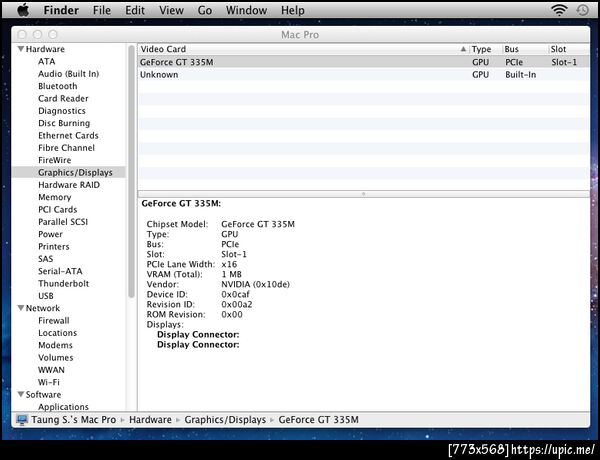Select the Unknown video card row
600x460 pixels.
click(x=364, y=75)
